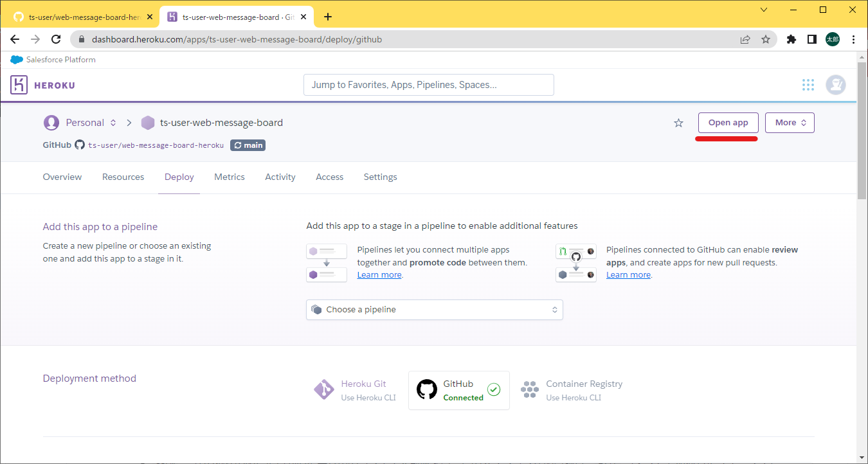
Task: Share this page via the share icon
Action: click(745, 39)
